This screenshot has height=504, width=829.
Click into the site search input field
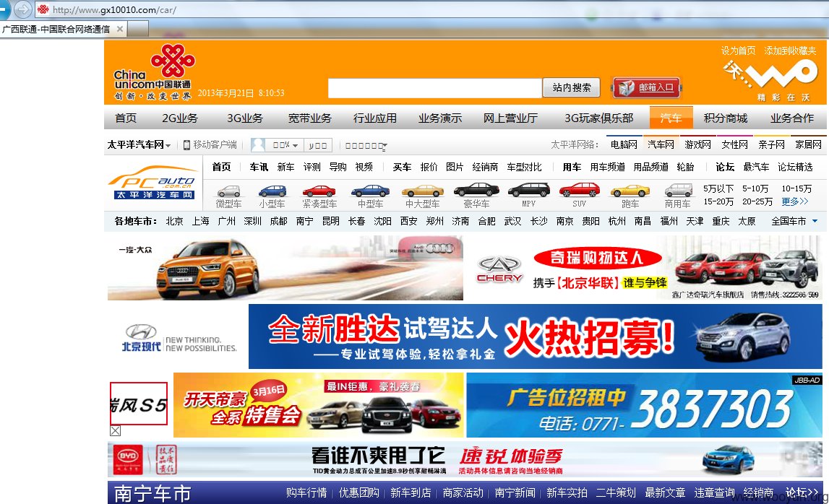pyautogui.click(x=434, y=88)
